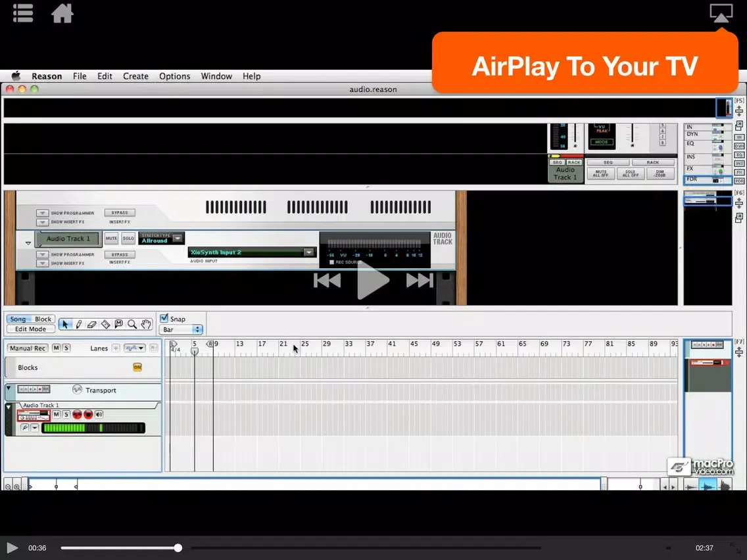Open the Options menu

(174, 76)
